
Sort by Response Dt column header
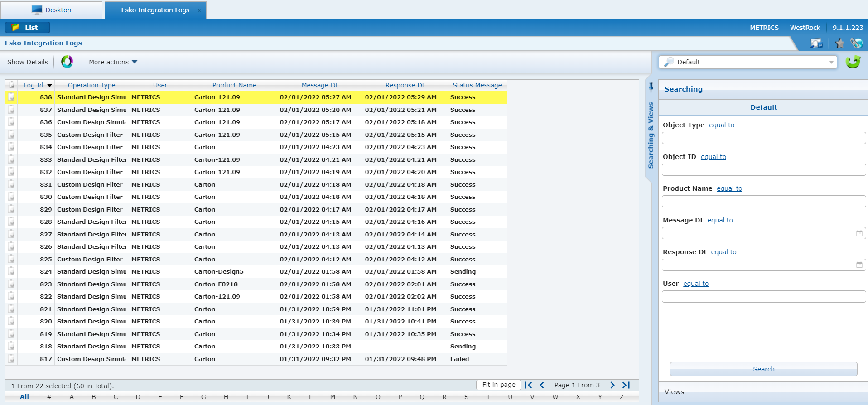pos(405,85)
